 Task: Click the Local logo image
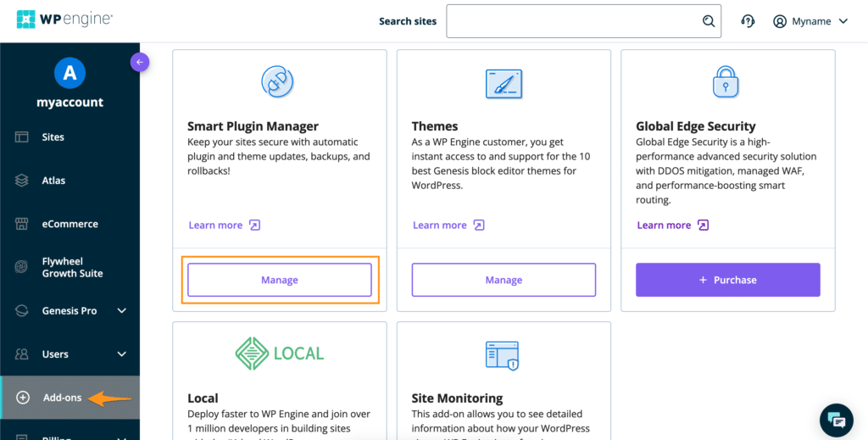point(279,353)
